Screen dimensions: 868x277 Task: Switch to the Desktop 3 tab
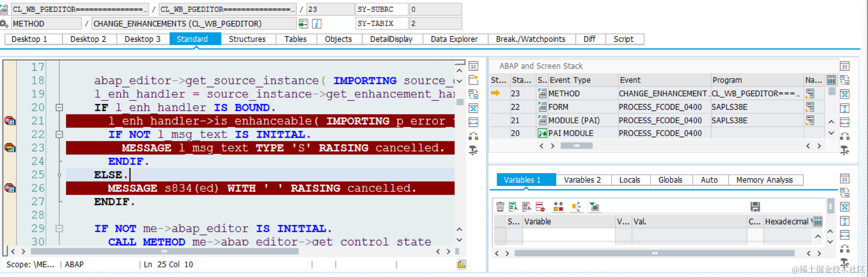(143, 39)
